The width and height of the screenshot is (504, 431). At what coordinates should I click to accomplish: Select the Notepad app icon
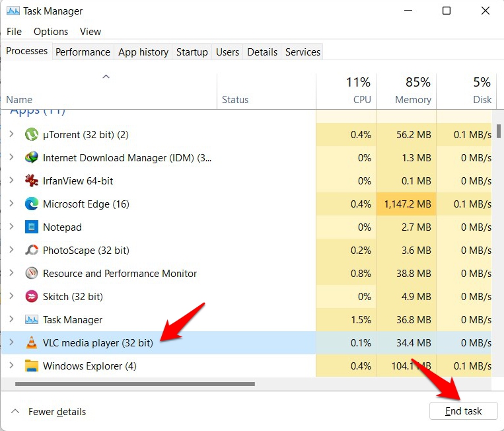point(31,227)
